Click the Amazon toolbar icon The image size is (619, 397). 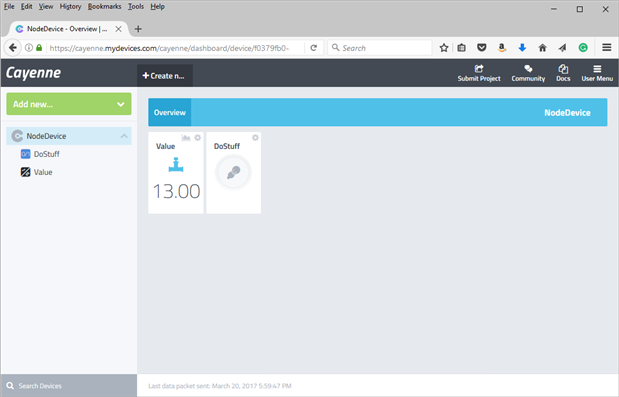[502, 48]
